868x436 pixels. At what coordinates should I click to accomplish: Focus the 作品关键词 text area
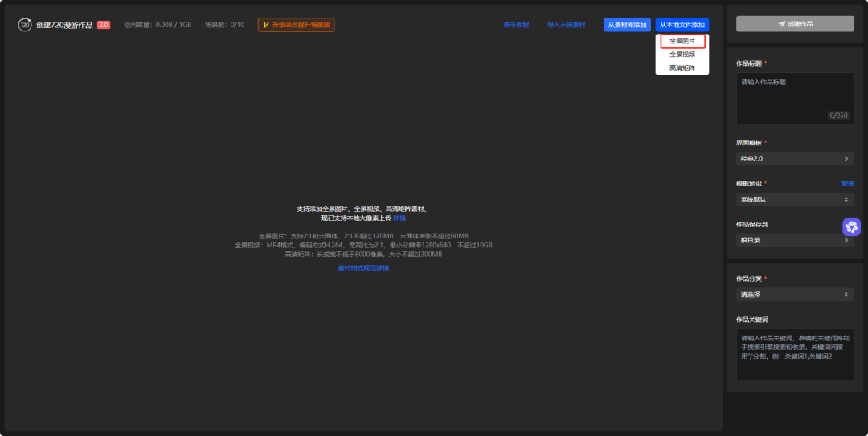(x=795, y=355)
